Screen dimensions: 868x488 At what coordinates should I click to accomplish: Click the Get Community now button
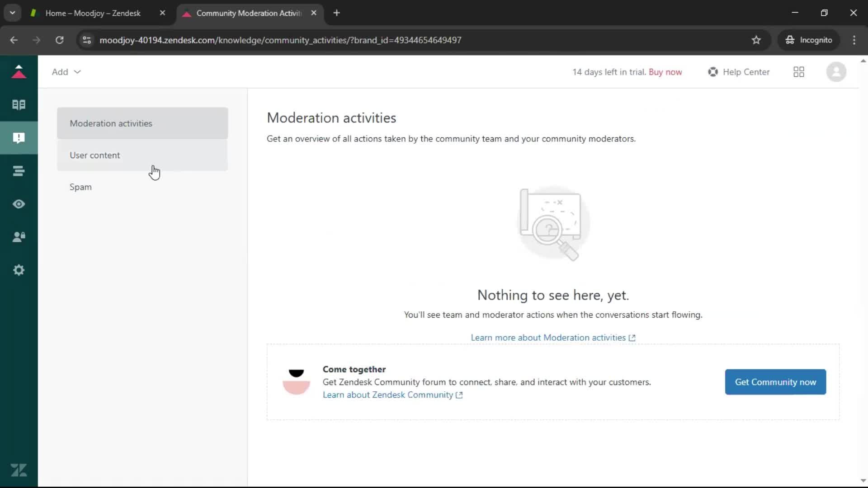(775, 382)
